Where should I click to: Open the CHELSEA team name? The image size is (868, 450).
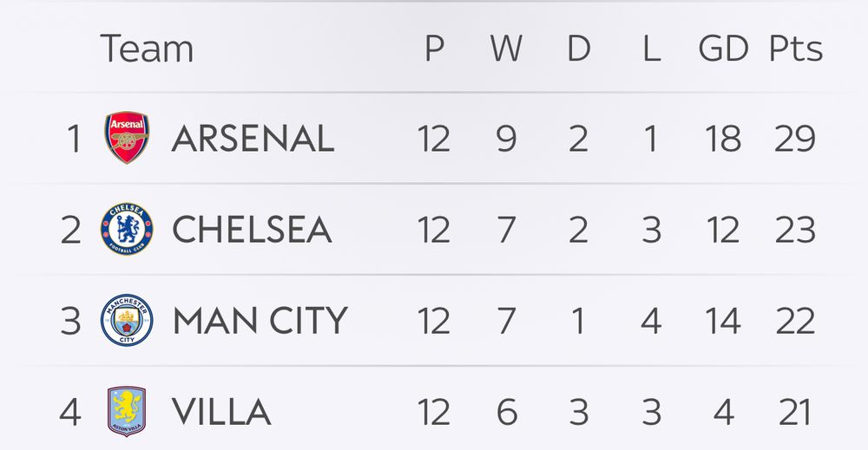252,230
